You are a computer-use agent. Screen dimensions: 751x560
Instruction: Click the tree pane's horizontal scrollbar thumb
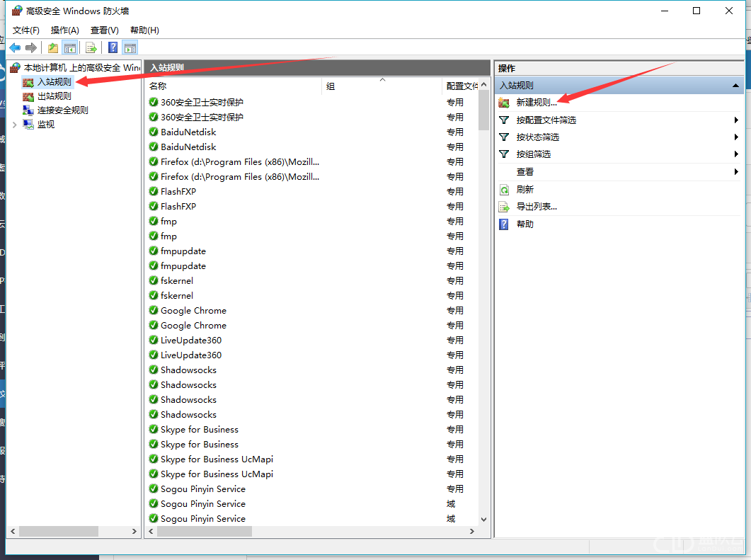click(x=59, y=531)
